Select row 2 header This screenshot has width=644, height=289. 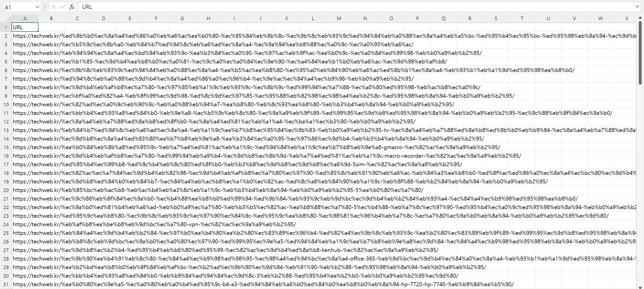(6, 36)
